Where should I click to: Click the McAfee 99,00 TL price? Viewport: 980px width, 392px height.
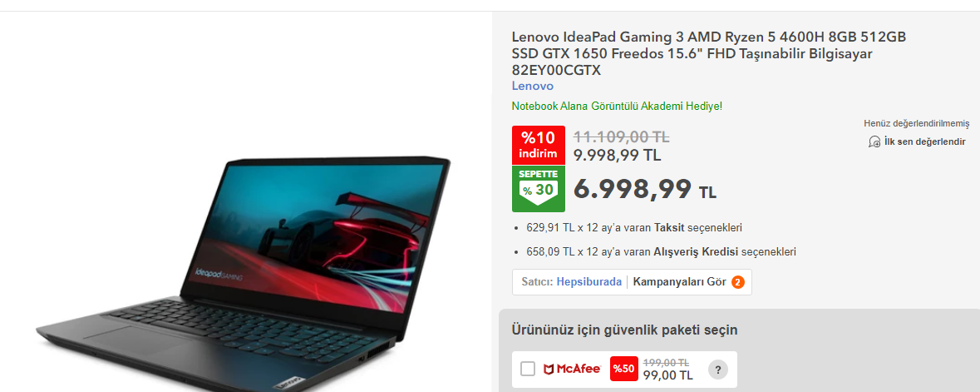pos(667,375)
